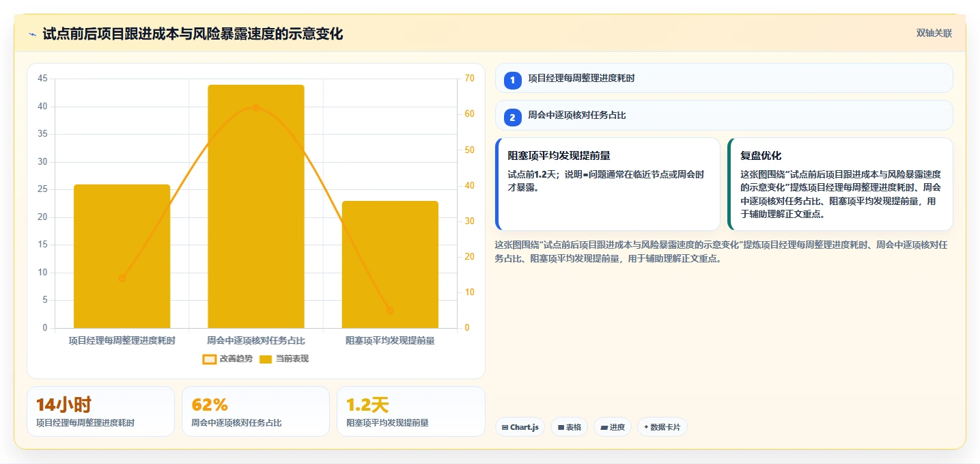Open list item 周会中逐项核对任务占比
980x464 pixels.
pyautogui.click(x=724, y=115)
